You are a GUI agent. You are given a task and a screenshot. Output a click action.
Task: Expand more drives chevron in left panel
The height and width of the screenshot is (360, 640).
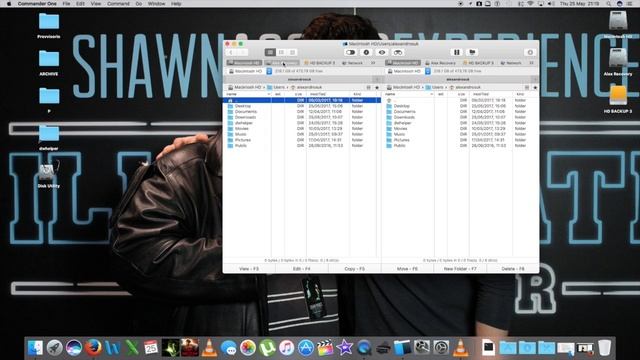pos(373,63)
